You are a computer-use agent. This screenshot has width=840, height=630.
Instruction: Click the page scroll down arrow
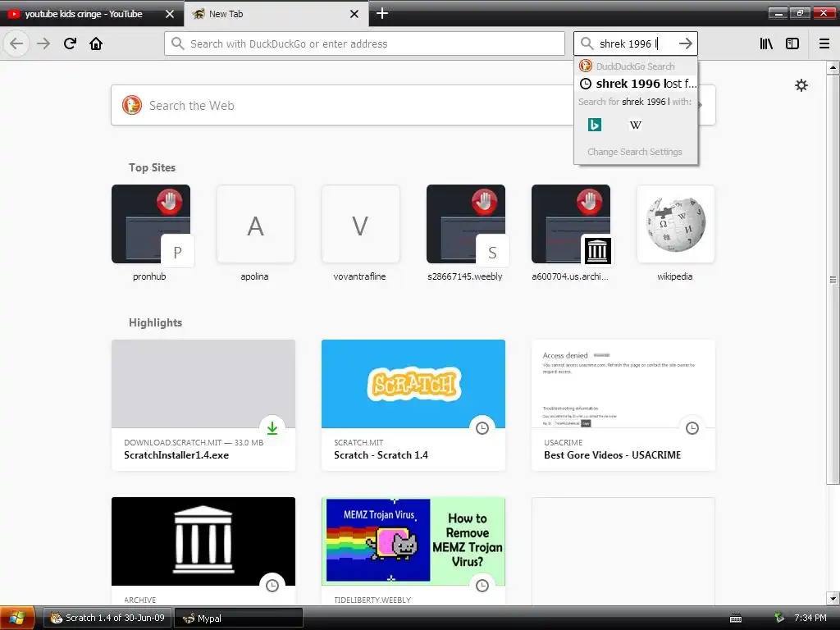click(x=833, y=598)
